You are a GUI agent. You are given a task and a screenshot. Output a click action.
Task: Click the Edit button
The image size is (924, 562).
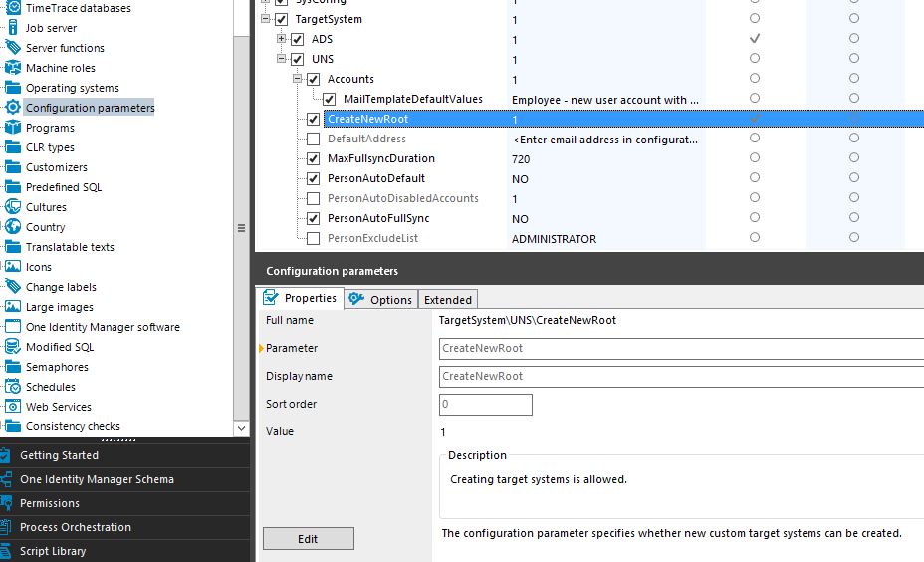(x=309, y=539)
